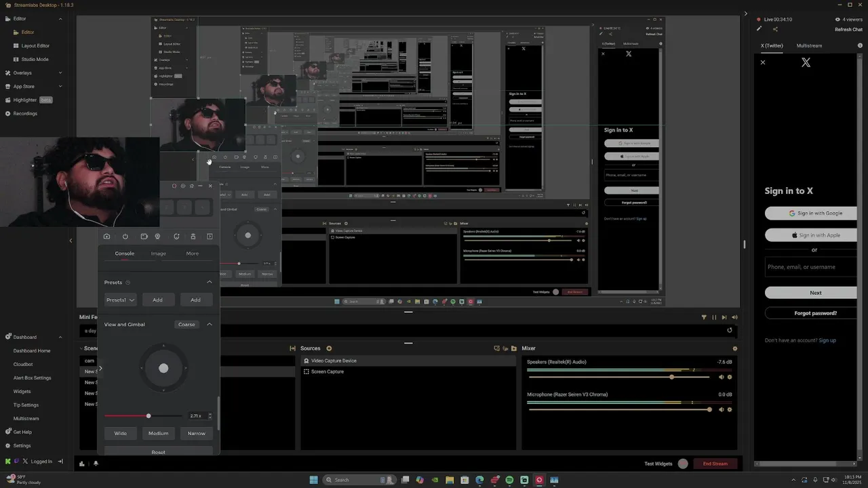Click the Wide view button
The height and width of the screenshot is (488, 868).
(121, 433)
